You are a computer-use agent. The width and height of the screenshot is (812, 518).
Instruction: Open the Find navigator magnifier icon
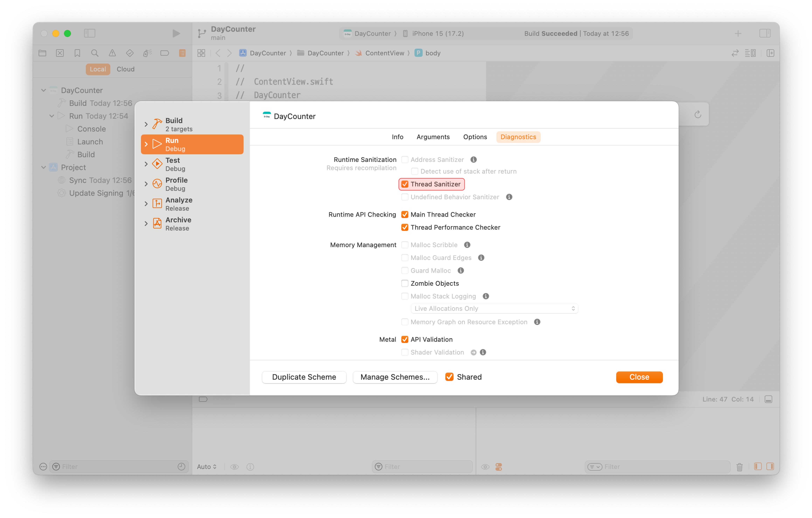(x=95, y=53)
